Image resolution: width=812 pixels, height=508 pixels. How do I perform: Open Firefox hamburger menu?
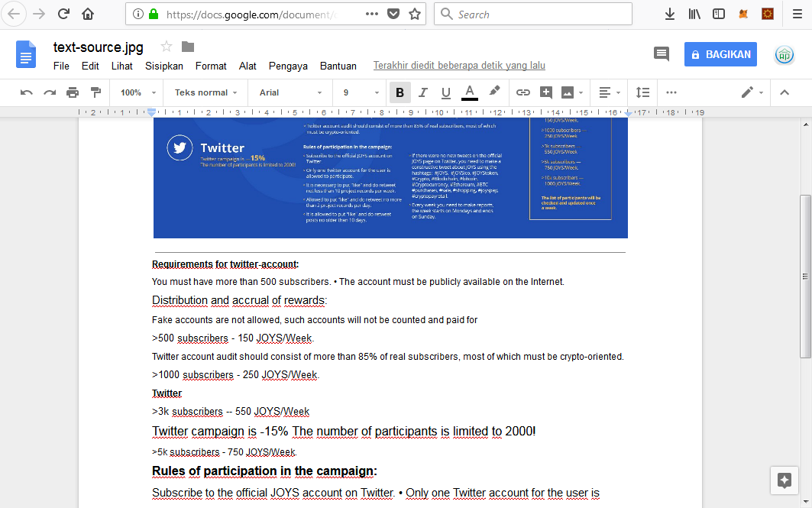coord(797,14)
